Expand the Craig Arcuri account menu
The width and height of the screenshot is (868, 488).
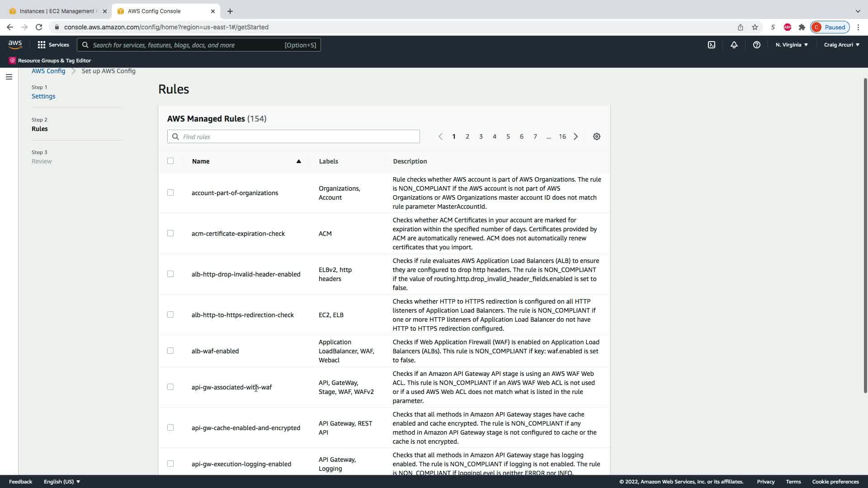(x=841, y=45)
